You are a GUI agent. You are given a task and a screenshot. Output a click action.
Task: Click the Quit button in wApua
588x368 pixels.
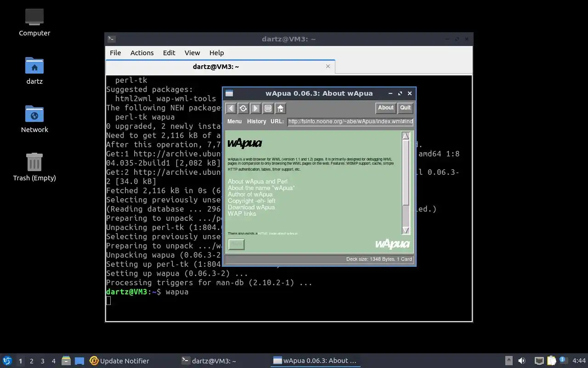405,108
